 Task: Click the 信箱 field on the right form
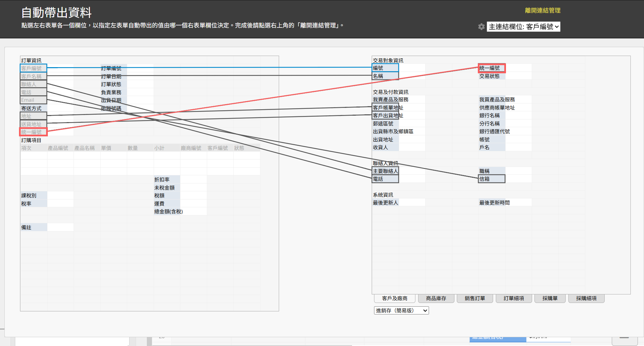pos(491,179)
